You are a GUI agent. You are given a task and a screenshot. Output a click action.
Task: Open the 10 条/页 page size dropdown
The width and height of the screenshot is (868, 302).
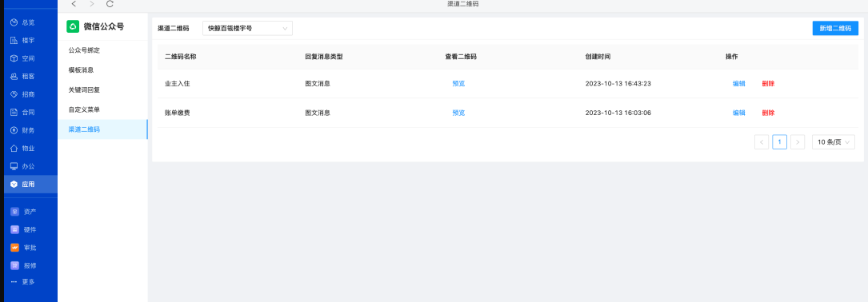point(833,142)
